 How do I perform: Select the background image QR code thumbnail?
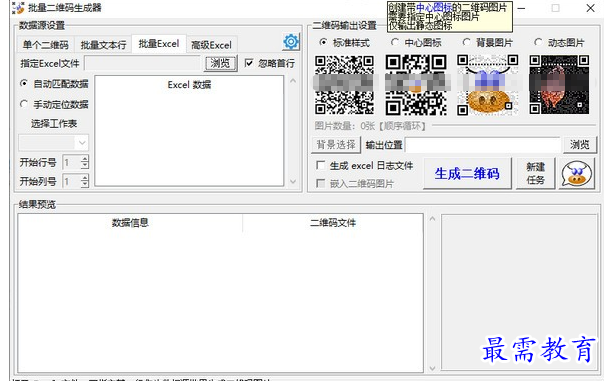pos(488,85)
